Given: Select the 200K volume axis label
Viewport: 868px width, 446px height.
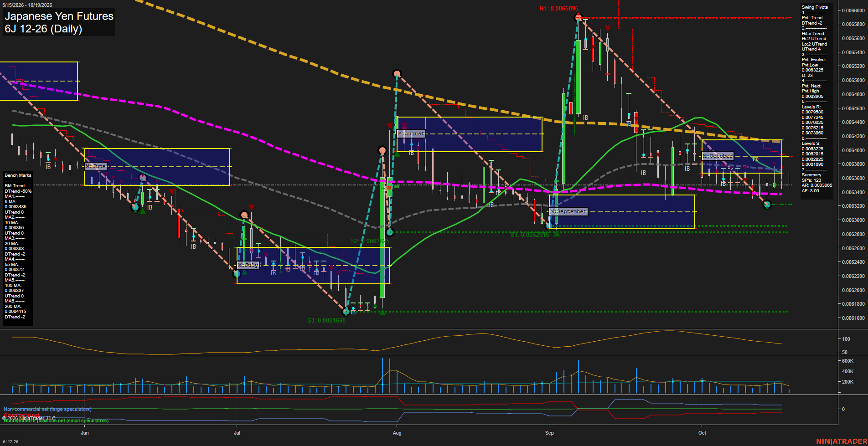Looking at the screenshot, I should 847,382.
